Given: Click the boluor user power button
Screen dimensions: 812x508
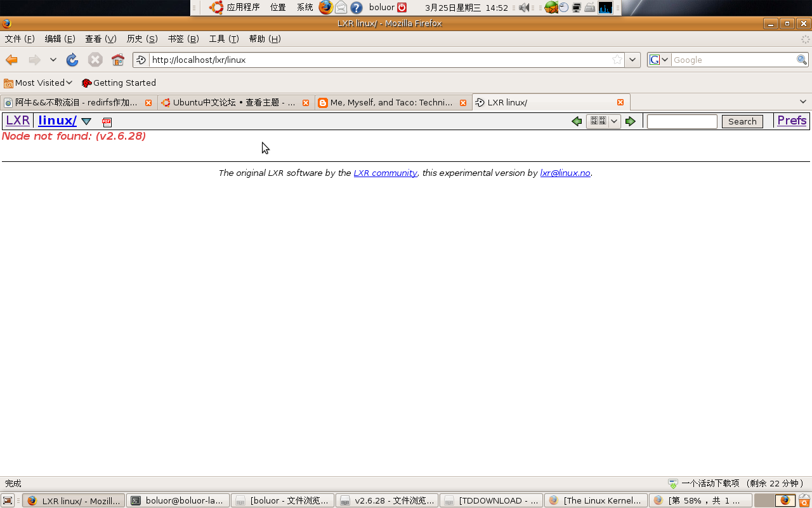Looking at the screenshot, I should [x=402, y=8].
